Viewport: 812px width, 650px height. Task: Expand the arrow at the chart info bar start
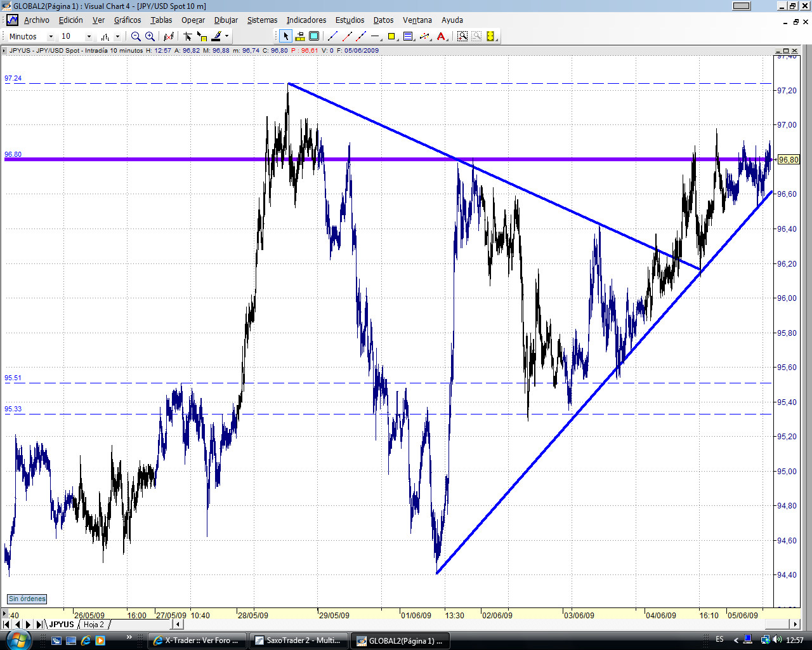pyautogui.click(x=4, y=51)
